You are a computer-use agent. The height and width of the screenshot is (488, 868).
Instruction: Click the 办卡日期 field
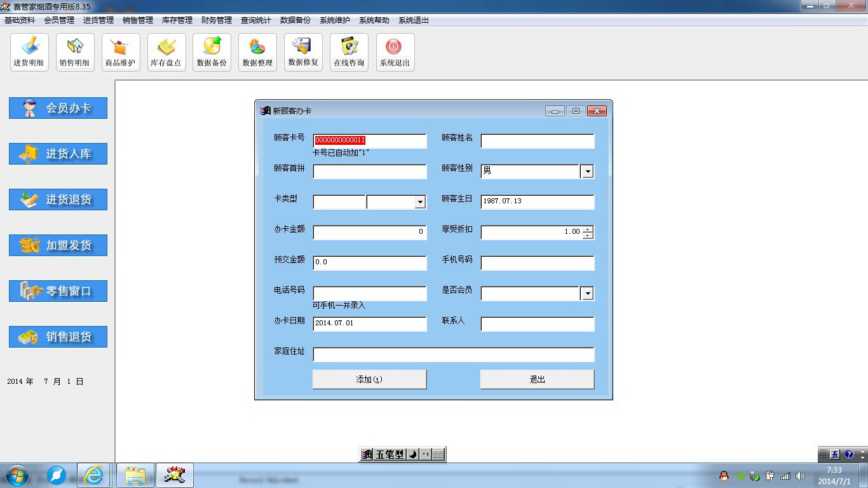pyautogui.click(x=370, y=324)
